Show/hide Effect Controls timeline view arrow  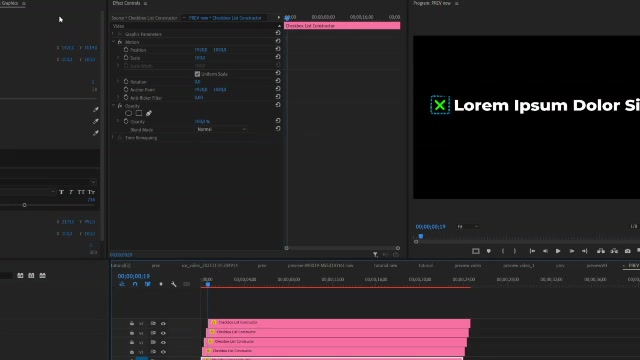click(x=279, y=18)
